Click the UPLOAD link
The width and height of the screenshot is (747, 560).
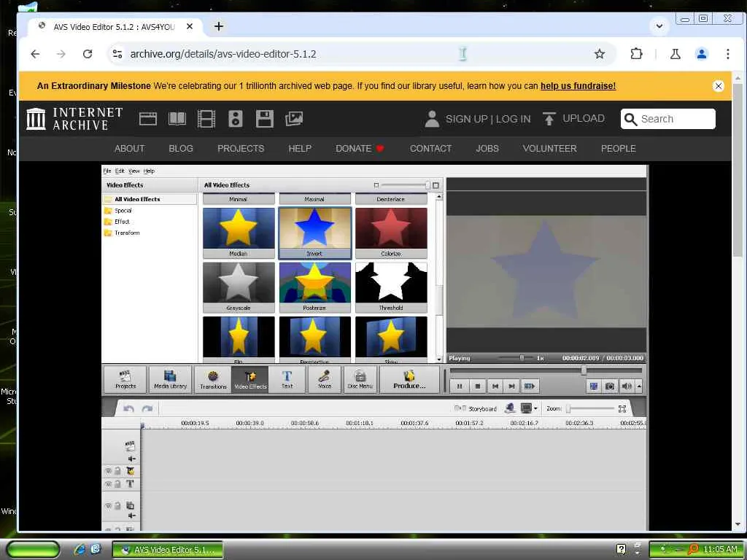click(x=574, y=119)
